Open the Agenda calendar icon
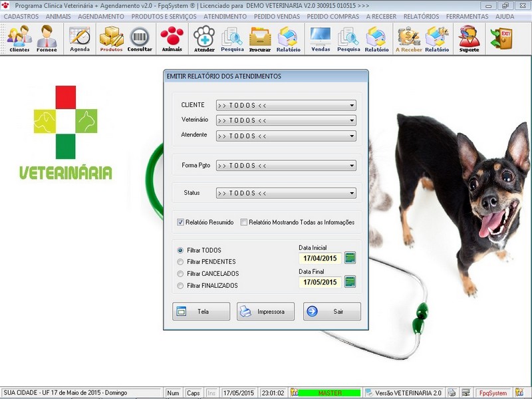 coord(80,39)
